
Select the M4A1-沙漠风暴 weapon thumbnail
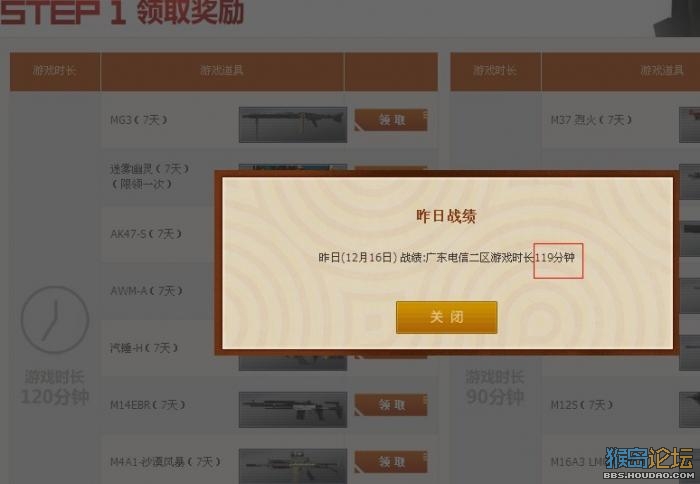pyautogui.click(x=293, y=466)
